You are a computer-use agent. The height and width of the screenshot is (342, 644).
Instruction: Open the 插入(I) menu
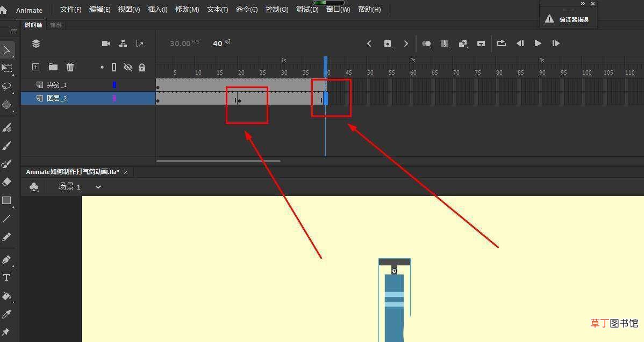[158, 10]
